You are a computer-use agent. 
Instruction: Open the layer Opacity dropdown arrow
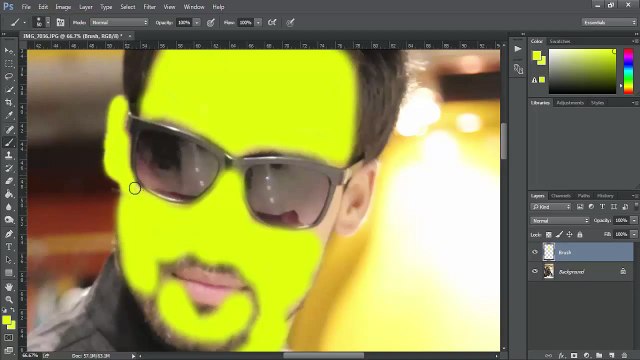click(634, 220)
